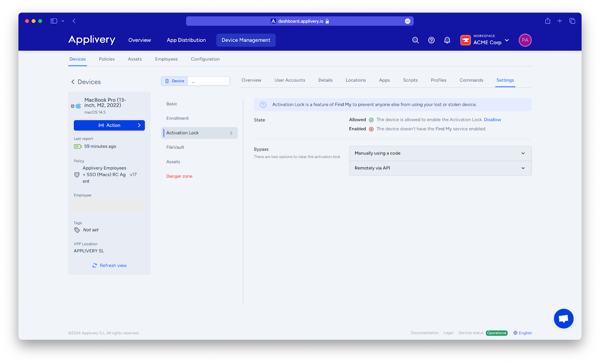
Task: Select Assets in settings sidebar
Action: pos(173,162)
